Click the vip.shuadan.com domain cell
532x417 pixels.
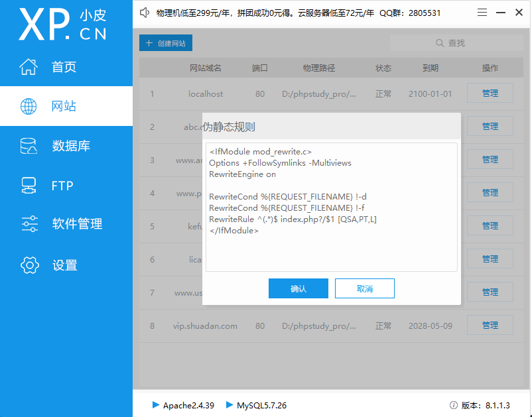205,326
